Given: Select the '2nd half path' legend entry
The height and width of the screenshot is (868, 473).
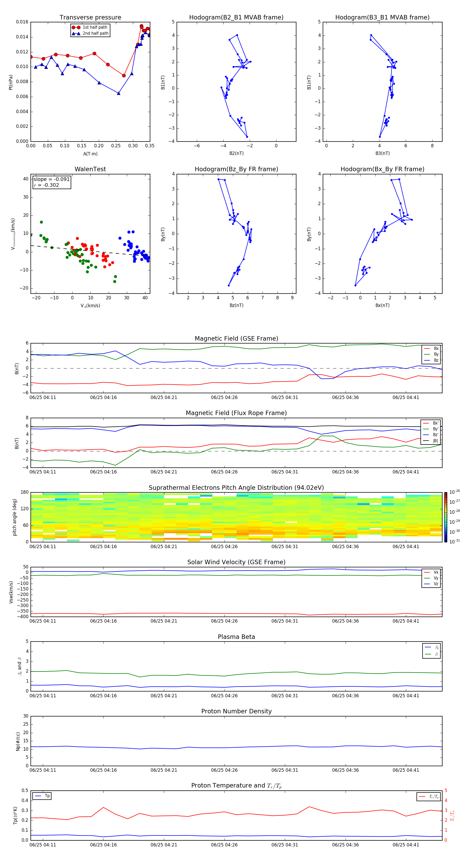Looking at the screenshot, I should point(90,33).
